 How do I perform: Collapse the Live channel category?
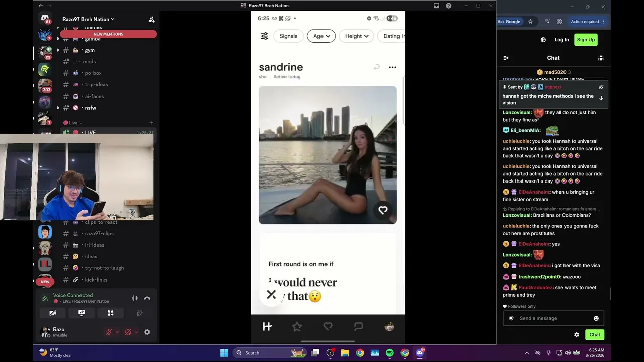(73, 123)
